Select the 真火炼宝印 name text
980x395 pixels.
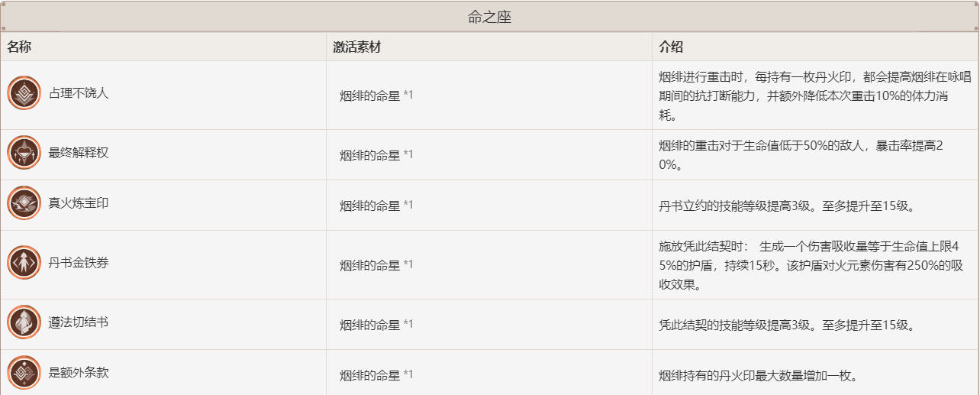pos(79,203)
